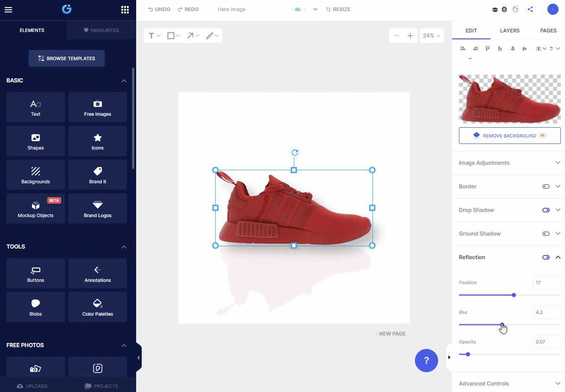Click the Resize button
Image resolution: width=565 pixels, height=392 pixels.
pyautogui.click(x=338, y=9)
